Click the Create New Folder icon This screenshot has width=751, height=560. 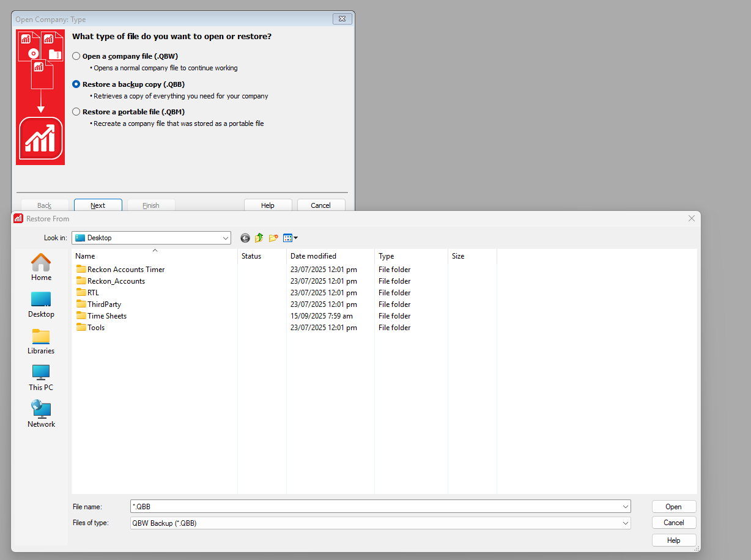pyautogui.click(x=273, y=238)
